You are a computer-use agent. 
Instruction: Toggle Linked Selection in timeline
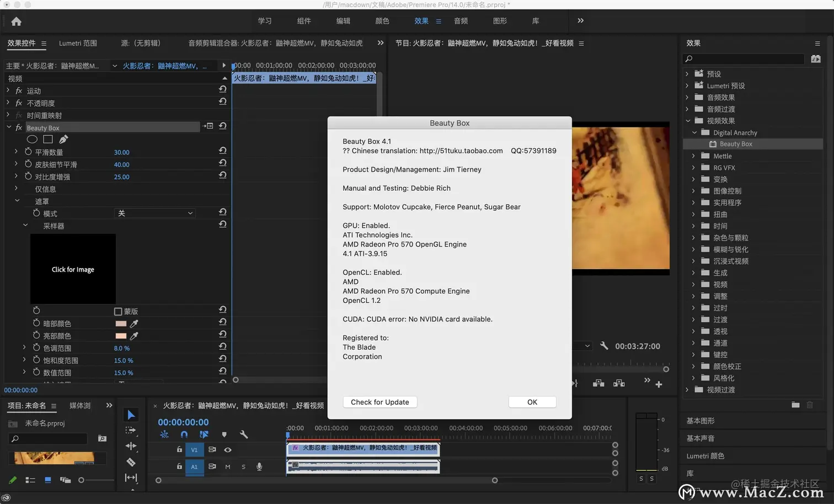tap(204, 435)
